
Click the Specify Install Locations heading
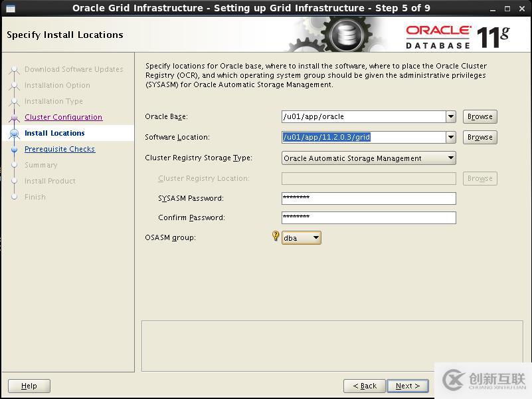(65, 35)
